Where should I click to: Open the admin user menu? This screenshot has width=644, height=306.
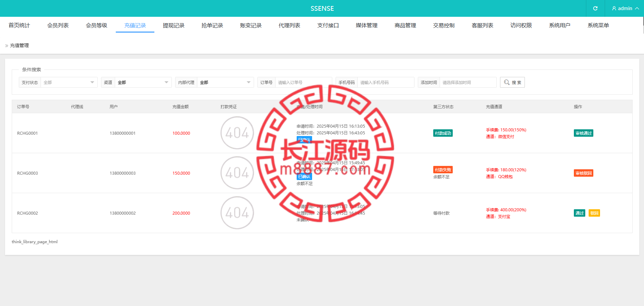(625, 8)
